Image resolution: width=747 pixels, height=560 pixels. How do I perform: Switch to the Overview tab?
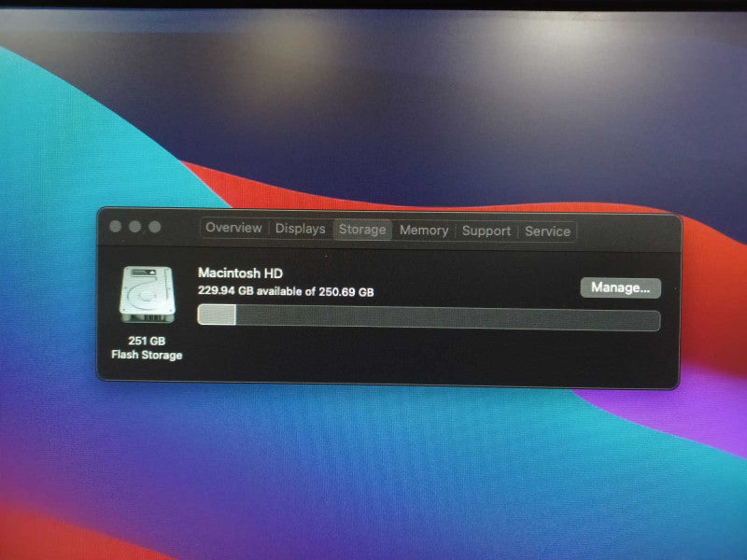pos(234,228)
